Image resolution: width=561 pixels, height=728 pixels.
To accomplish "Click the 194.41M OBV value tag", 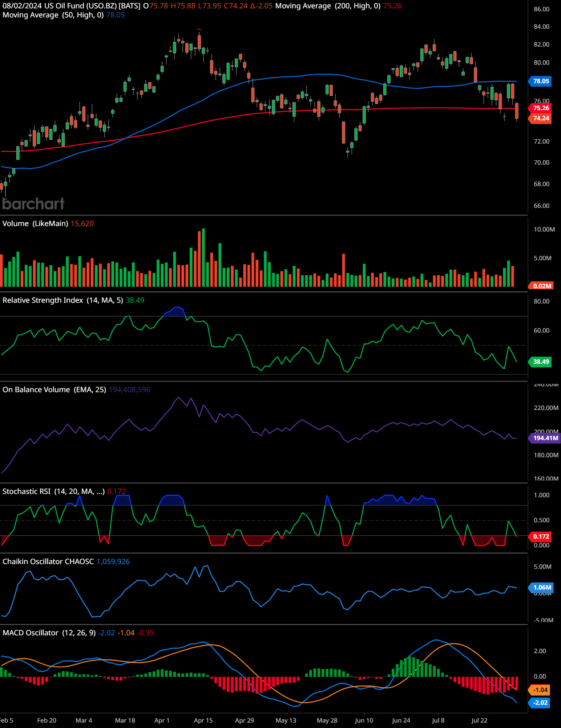I will pyautogui.click(x=545, y=438).
